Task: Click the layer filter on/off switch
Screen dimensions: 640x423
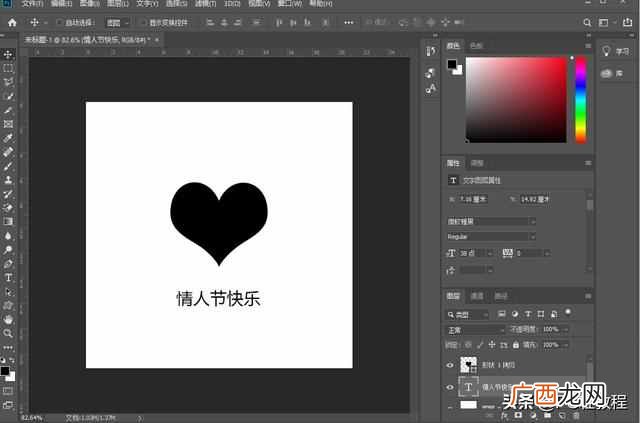Action: point(568,312)
